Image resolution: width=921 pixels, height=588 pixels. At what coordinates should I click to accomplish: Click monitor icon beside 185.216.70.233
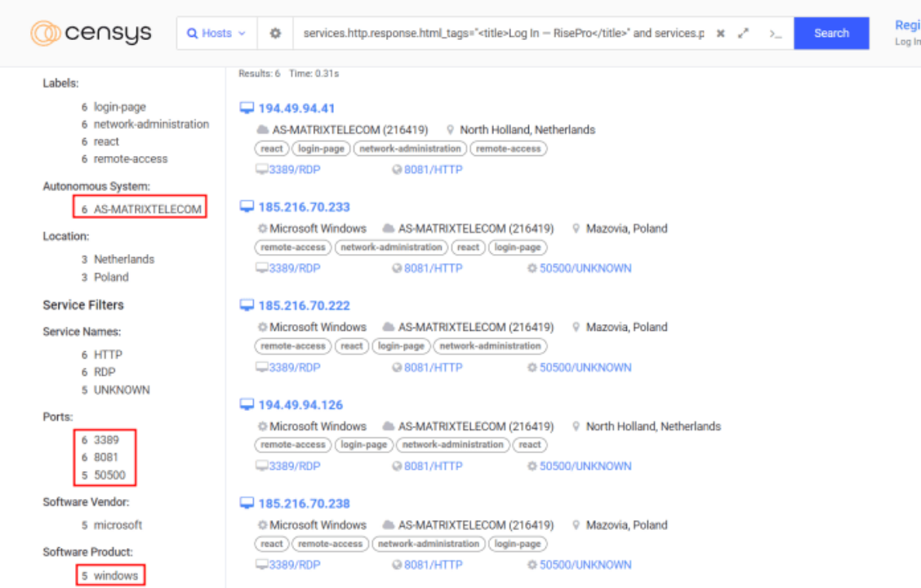click(x=247, y=207)
